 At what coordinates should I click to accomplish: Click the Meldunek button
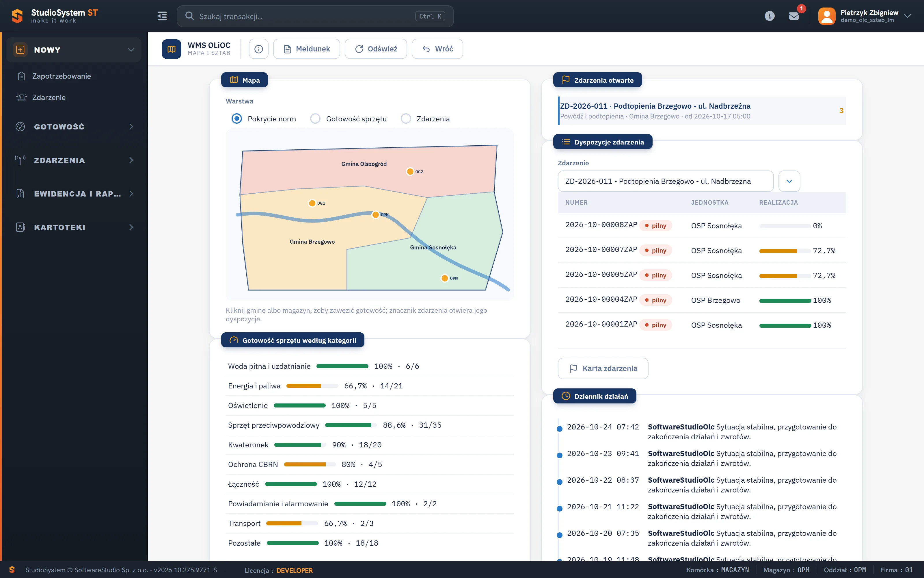click(307, 49)
